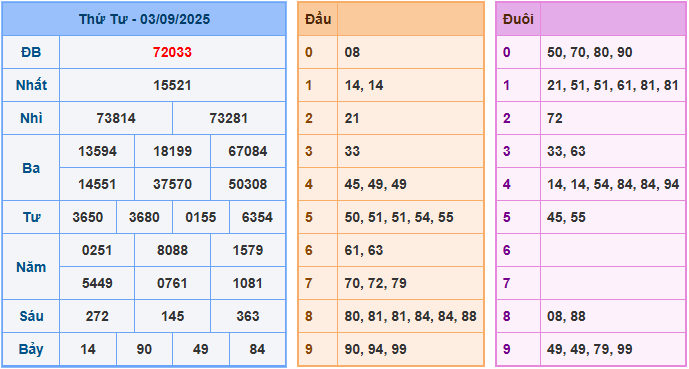This screenshot has height=369, width=689.
Task: Click the Nhất row label
Action: click(x=31, y=85)
